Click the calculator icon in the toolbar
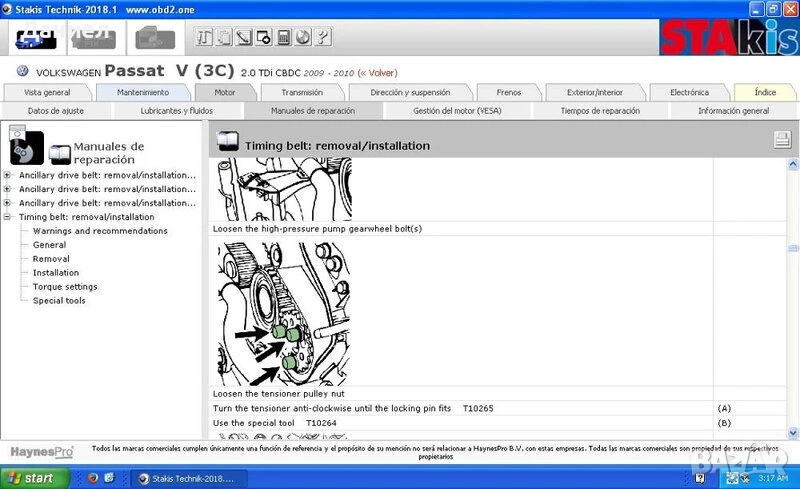This screenshot has height=489, width=800. click(x=284, y=39)
